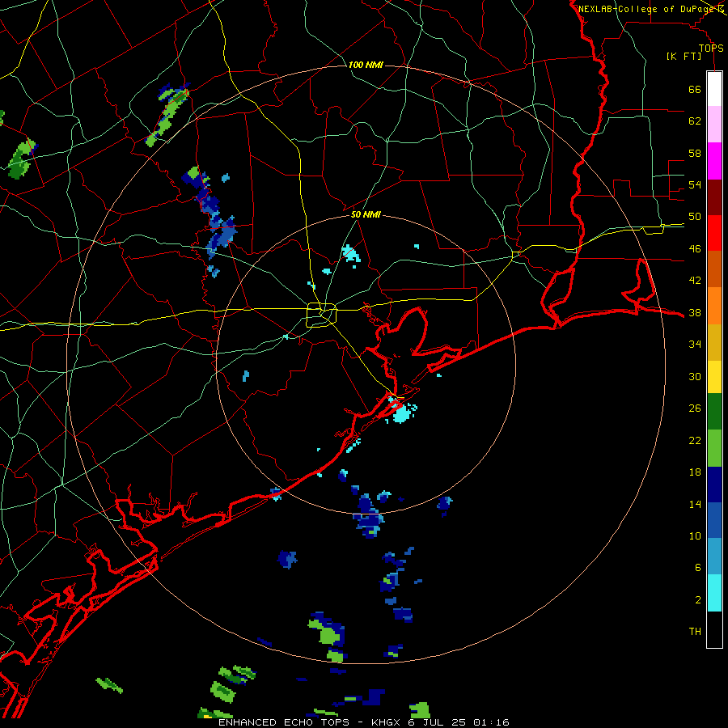728x728 pixels.
Task: Click the dark orange 42-46 kft swatch
Action: click(x=714, y=269)
